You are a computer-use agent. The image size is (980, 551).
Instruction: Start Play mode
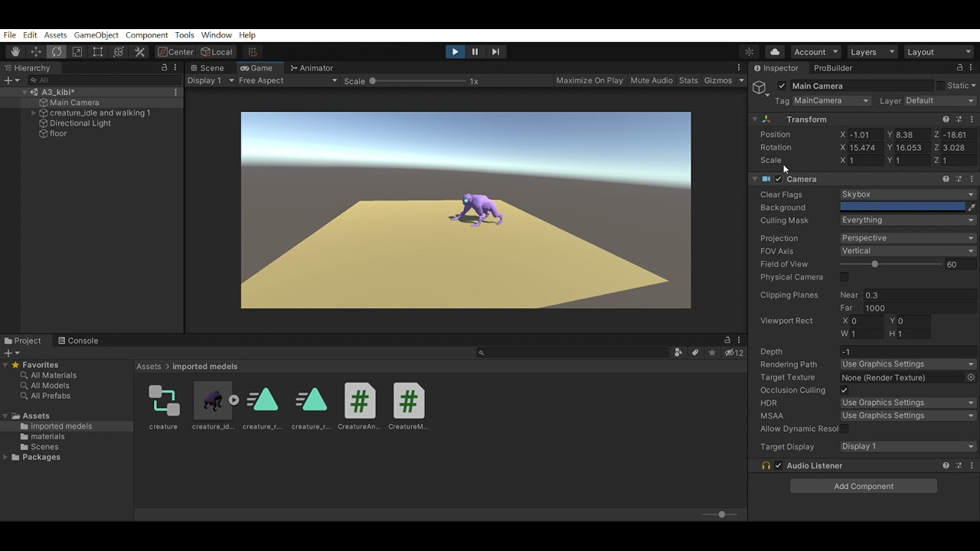(455, 52)
